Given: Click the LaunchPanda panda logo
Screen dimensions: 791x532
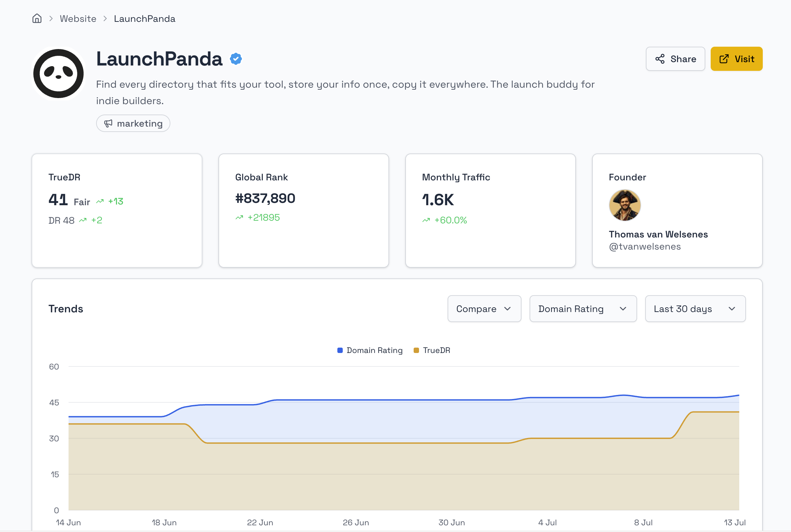Looking at the screenshot, I should pos(58,73).
